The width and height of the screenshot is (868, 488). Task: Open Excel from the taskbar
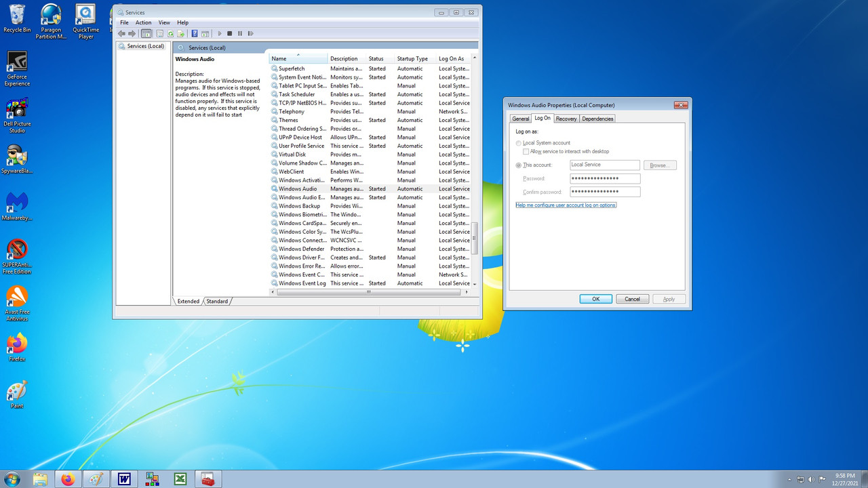click(180, 479)
